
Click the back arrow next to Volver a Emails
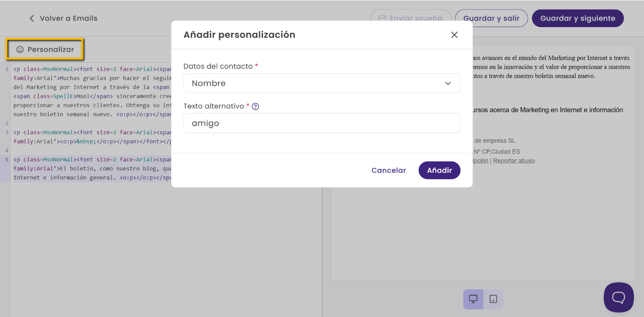coord(32,19)
